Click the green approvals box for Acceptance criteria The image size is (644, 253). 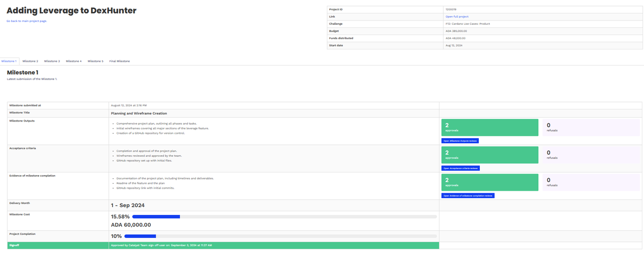click(x=489, y=155)
